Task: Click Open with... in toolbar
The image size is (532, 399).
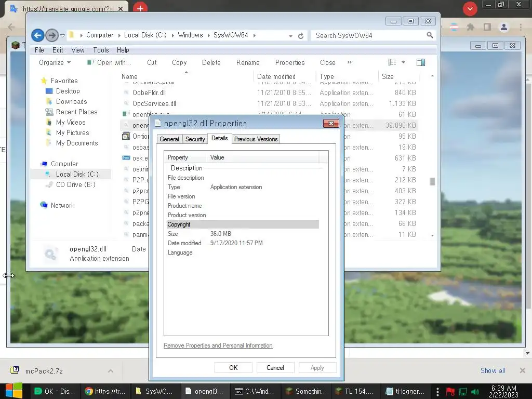Action: coord(109,62)
